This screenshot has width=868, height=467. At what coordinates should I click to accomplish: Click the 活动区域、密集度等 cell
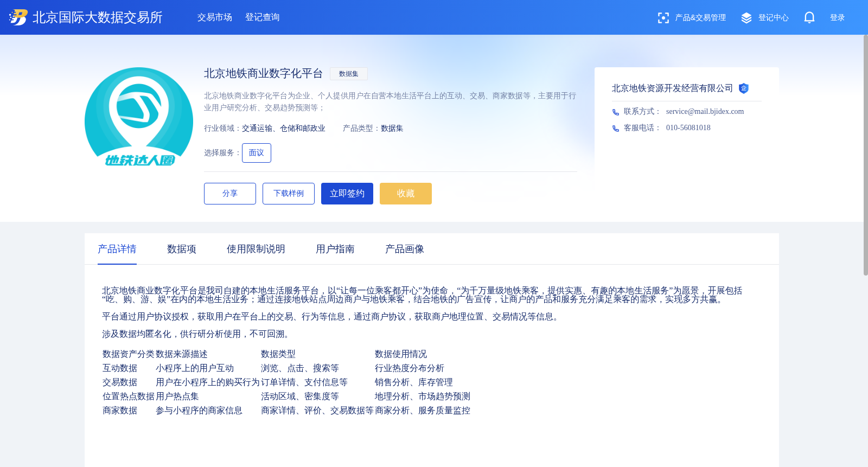300,396
